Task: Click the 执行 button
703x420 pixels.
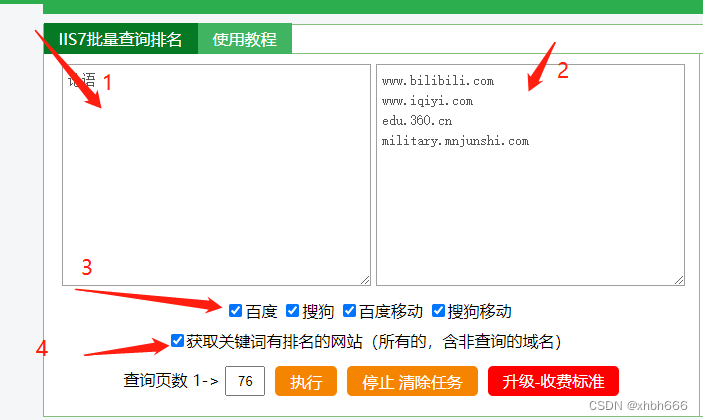Action: [x=306, y=381]
